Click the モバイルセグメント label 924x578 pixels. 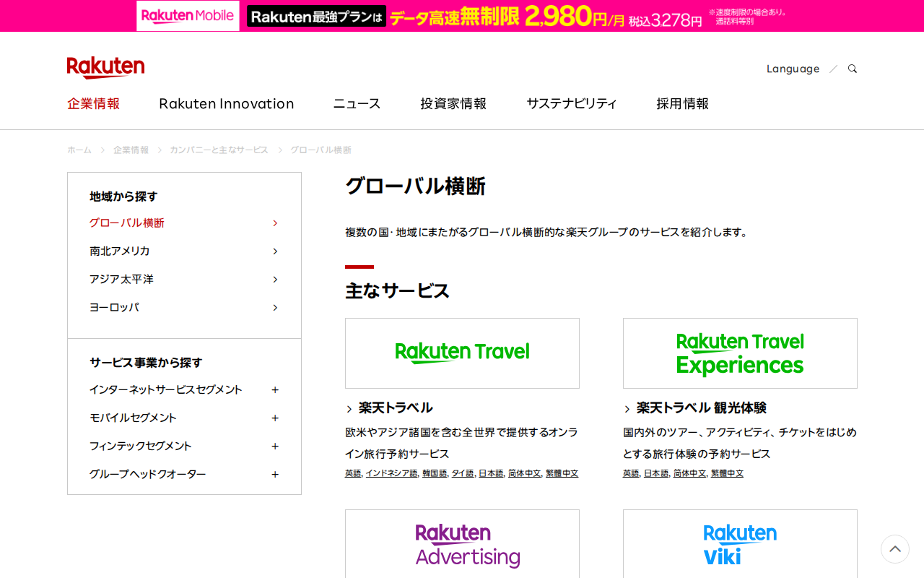pyautogui.click(x=133, y=418)
